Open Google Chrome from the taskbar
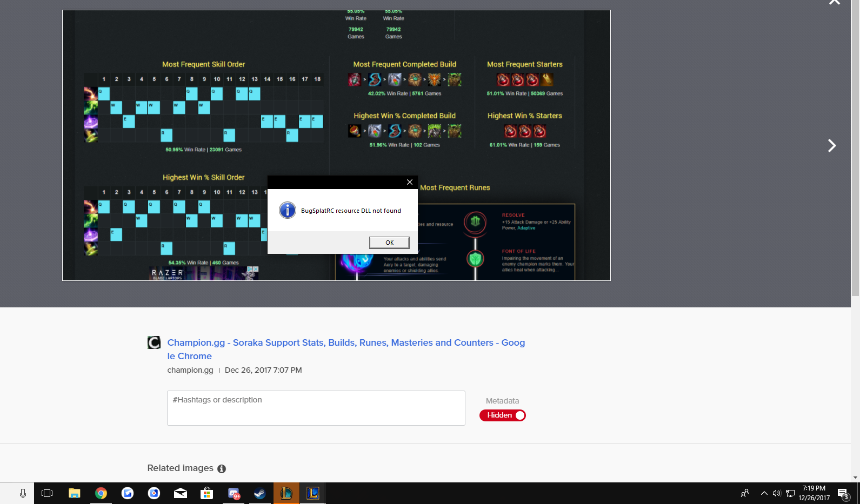This screenshot has height=504, width=860. pos(101,493)
